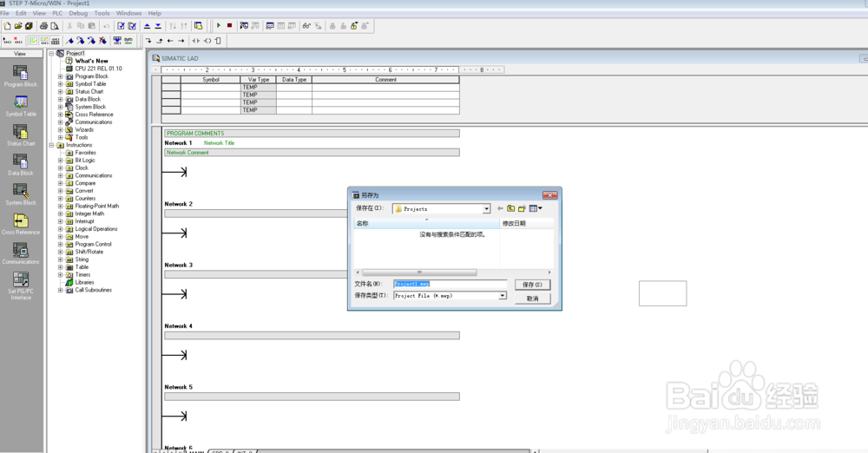Image resolution: width=868 pixels, height=453 pixels.
Task: Click the Line Right arrow icon
Action: click(x=181, y=41)
